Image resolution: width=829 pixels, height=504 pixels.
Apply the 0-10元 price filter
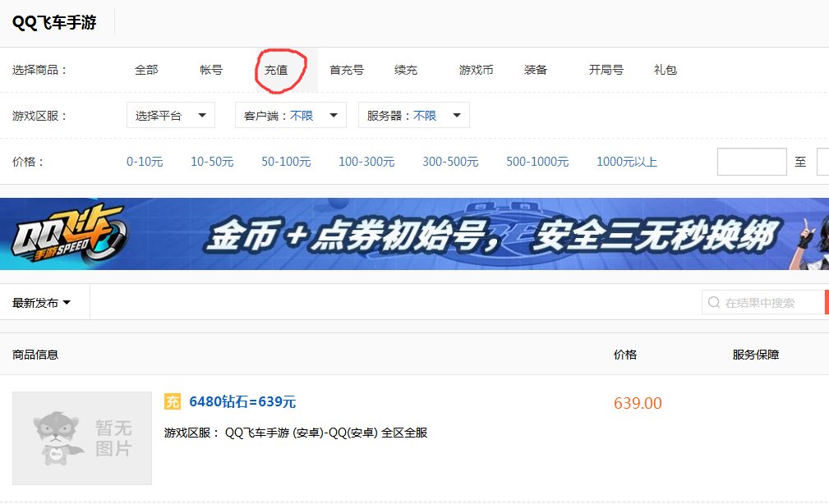point(145,162)
